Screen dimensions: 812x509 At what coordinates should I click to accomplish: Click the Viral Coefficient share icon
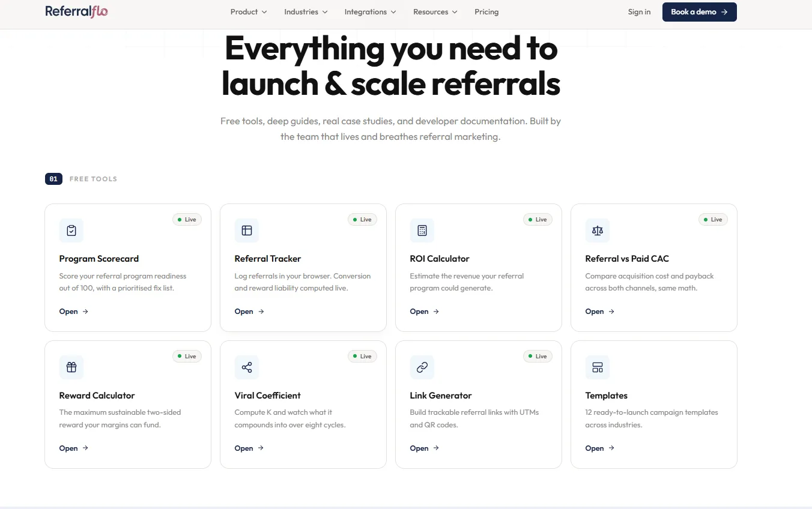[247, 367]
